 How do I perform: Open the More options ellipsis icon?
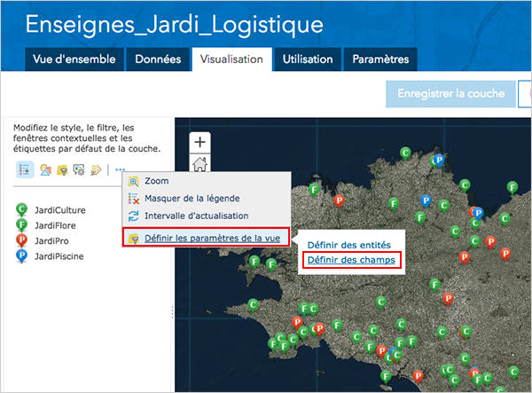[x=120, y=169]
